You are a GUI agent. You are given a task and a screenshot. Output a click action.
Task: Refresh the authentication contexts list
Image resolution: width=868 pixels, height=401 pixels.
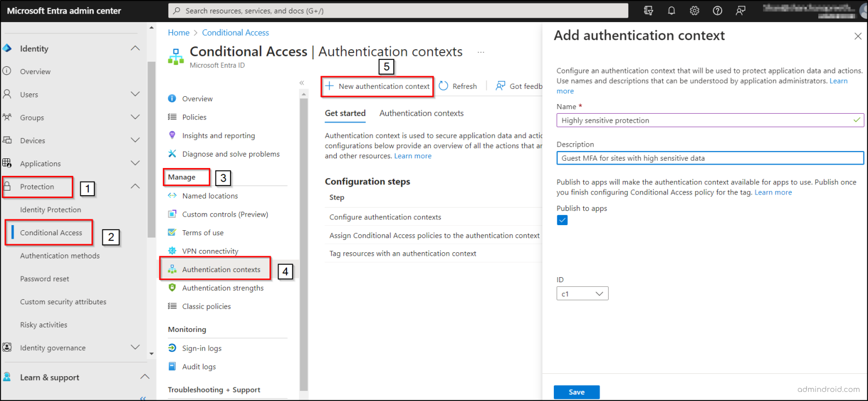[x=459, y=86]
